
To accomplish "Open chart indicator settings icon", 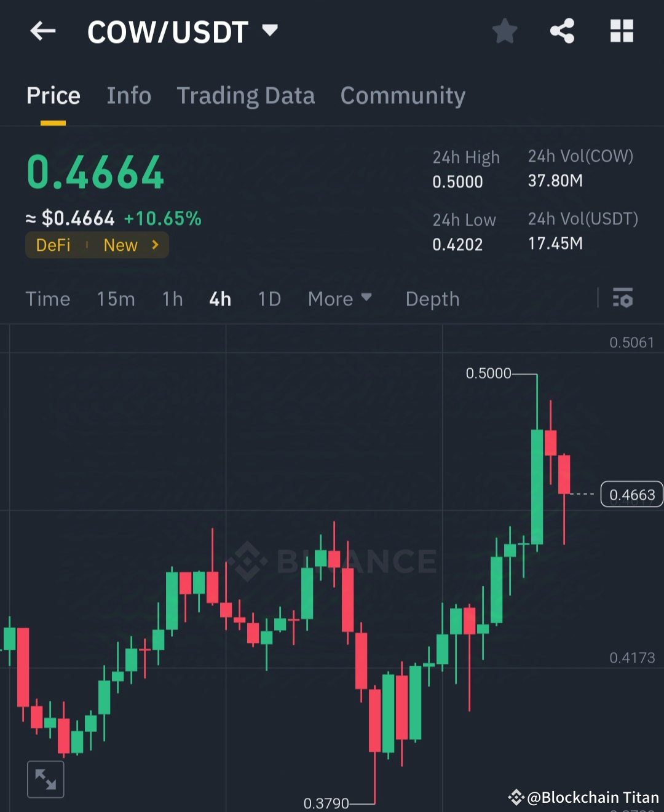I will coord(623,299).
